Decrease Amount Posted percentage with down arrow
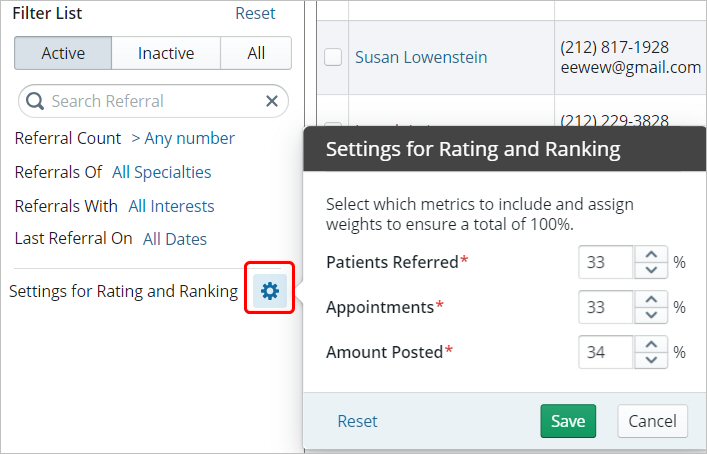 pyautogui.click(x=651, y=360)
